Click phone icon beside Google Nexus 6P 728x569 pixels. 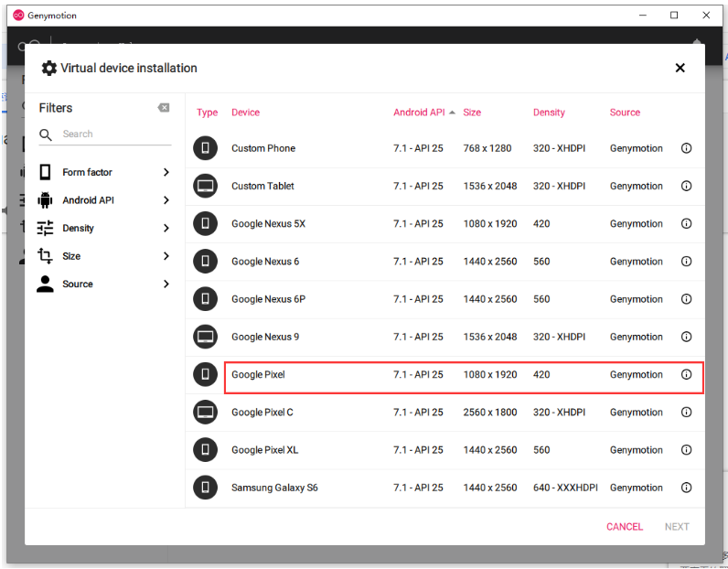pos(205,298)
